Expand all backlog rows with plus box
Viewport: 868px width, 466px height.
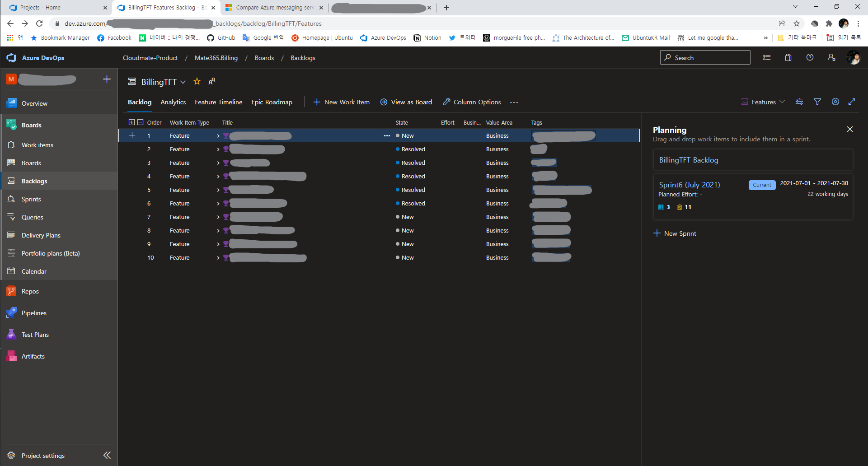131,122
